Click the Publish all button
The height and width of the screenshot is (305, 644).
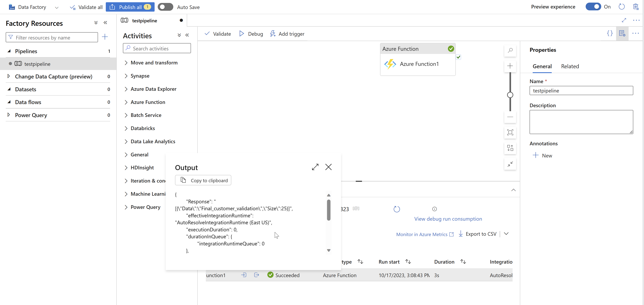pyautogui.click(x=130, y=7)
